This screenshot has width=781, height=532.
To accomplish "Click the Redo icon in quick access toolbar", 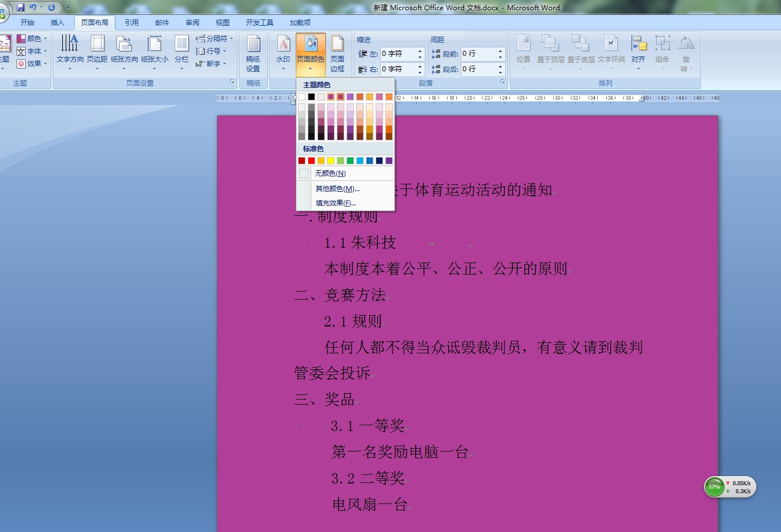I will 52,7.
